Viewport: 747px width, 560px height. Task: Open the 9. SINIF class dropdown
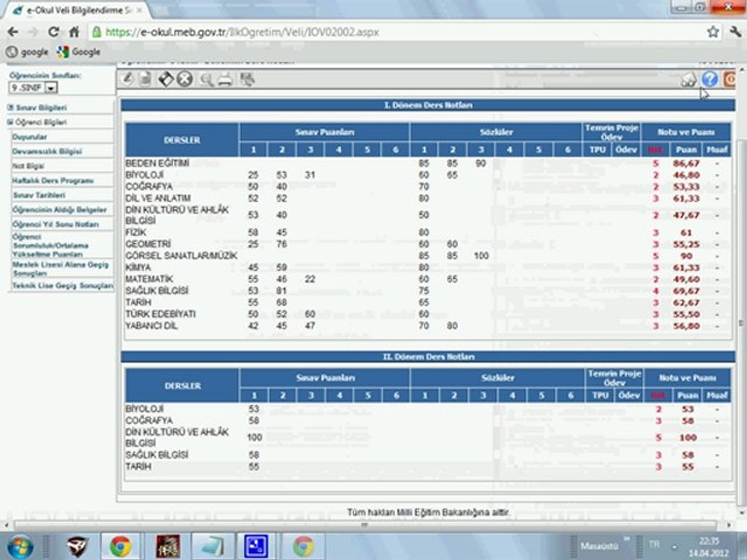click(51, 88)
